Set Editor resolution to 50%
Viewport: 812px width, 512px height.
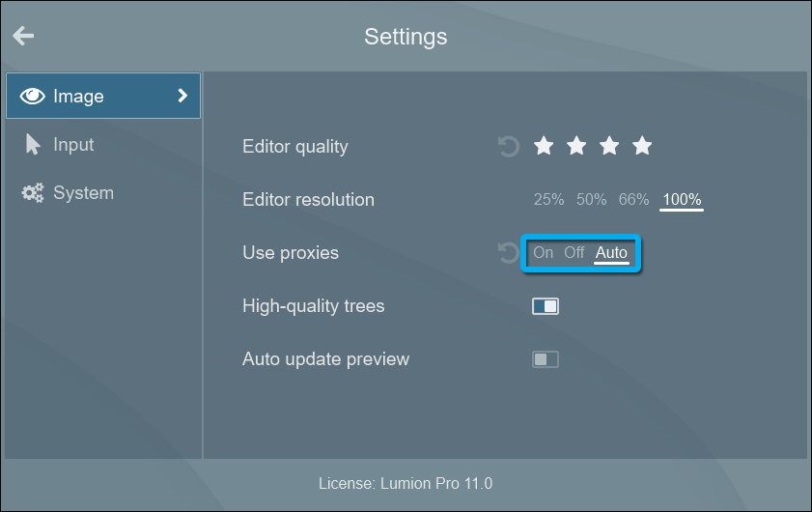coord(591,200)
